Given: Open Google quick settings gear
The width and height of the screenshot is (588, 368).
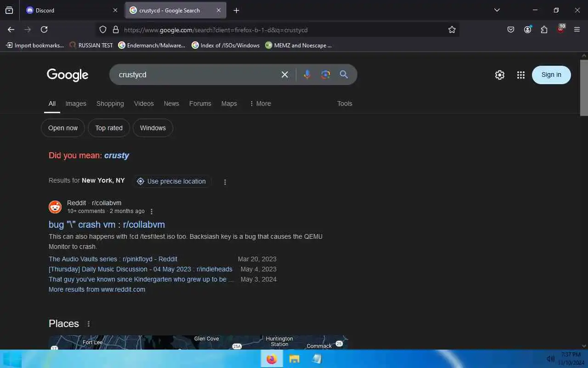Looking at the screenshot, I should 500,75.
